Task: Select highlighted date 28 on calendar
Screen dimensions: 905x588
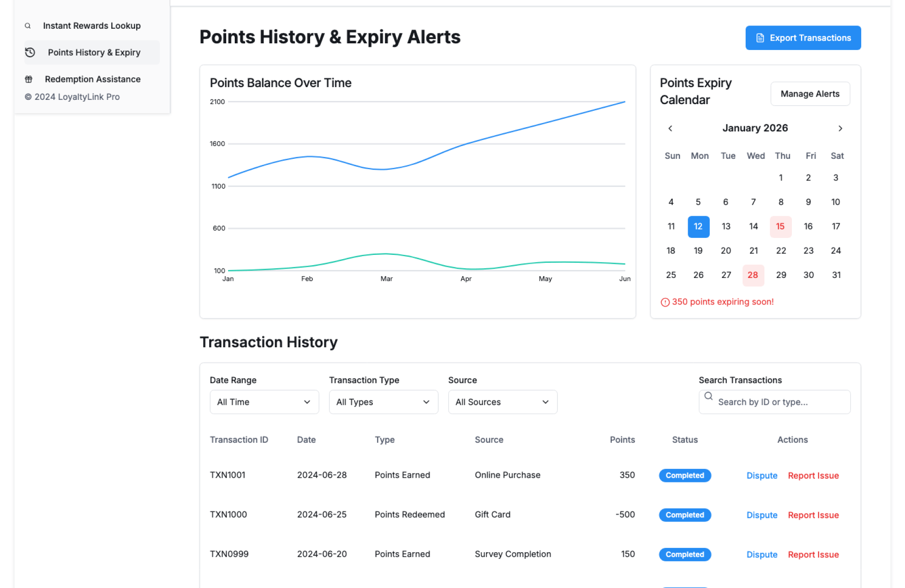Action: (x=752, y=275)
